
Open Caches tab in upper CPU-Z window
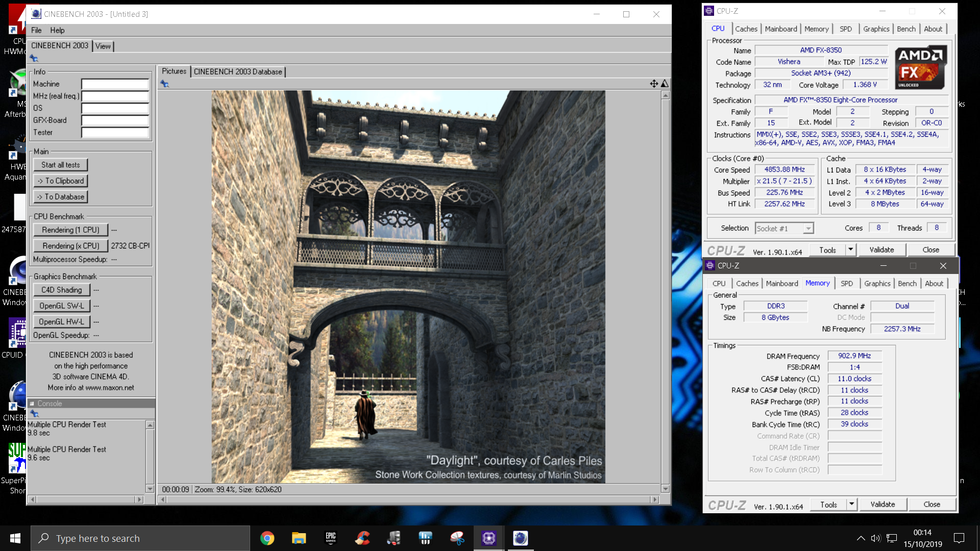tap(746, 29)
